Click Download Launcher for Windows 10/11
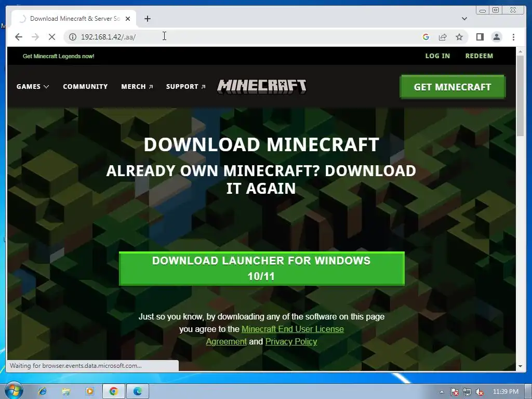Viewport: 532px width, 399px height. pyautogui.click(x=262, y=269)
